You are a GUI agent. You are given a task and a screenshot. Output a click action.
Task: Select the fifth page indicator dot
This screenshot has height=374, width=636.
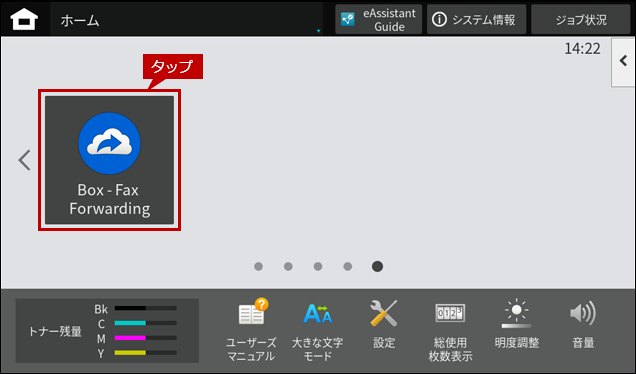[x=377, y=267]
